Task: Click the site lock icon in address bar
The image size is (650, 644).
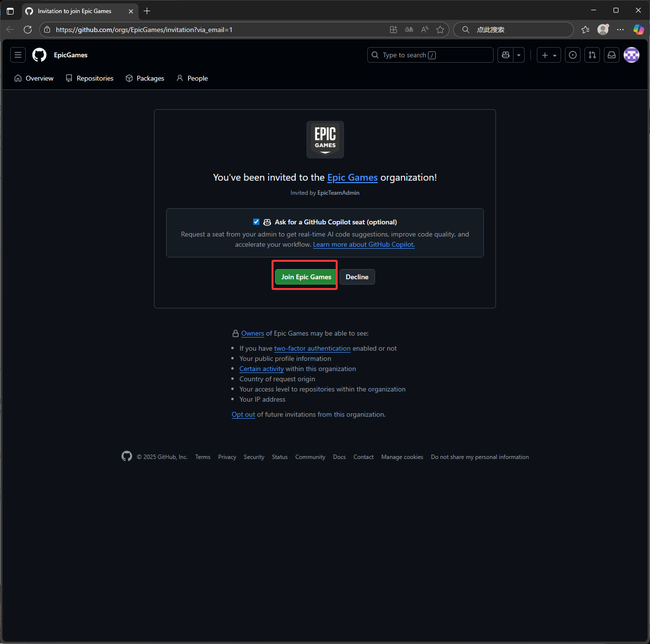Action: [47, 30]
